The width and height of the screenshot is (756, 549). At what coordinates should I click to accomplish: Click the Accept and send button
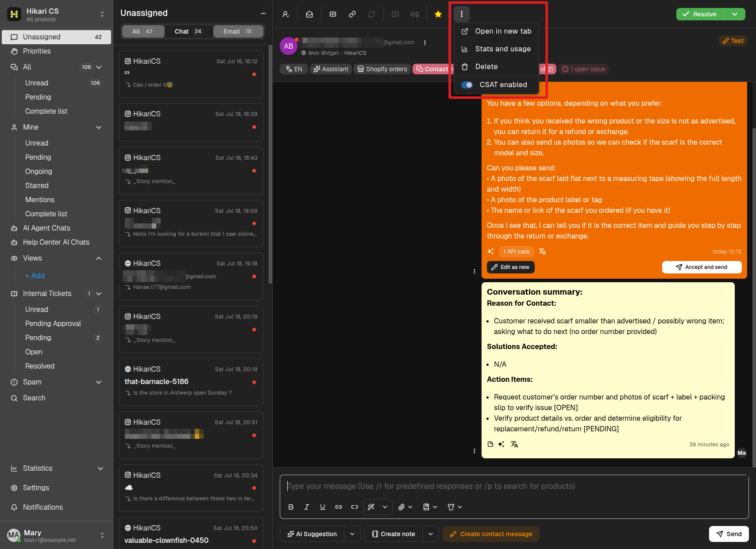tap(702, 267)
